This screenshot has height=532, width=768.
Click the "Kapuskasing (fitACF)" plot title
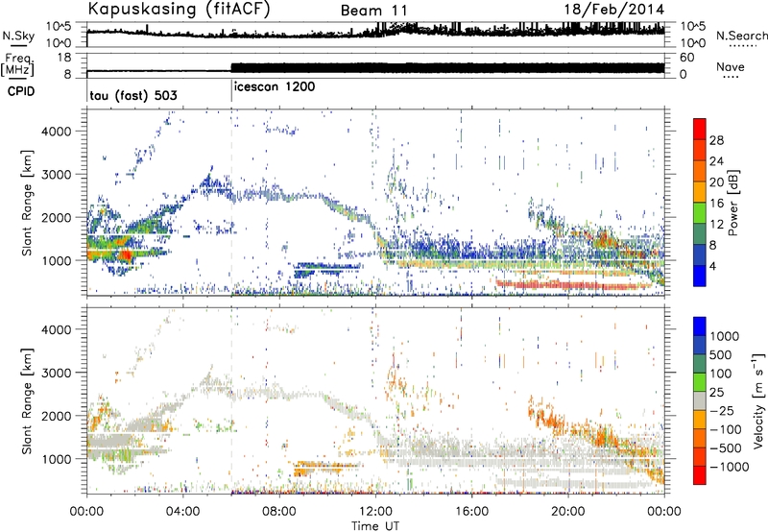[179, 9]
